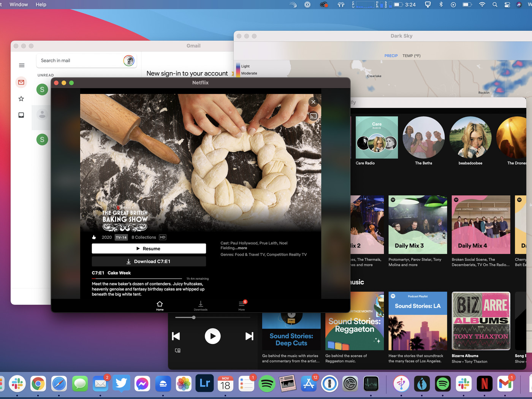Screen dimensions: 532x399
Task: Open Daily Mix 3 playlist
Action: (418, 225)
